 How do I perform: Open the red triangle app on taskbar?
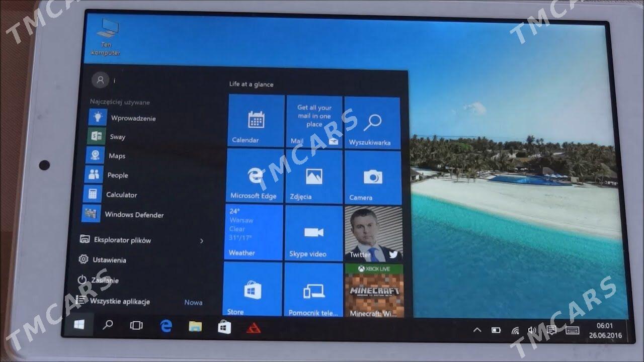coord(253,328)
